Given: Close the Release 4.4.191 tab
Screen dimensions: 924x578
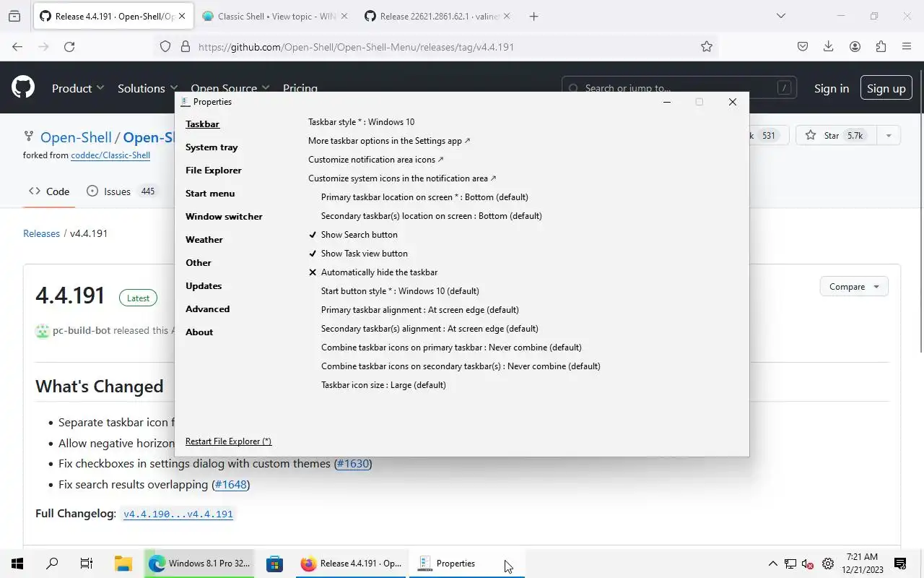Looking at the screenshot, I should pos(182,16).
